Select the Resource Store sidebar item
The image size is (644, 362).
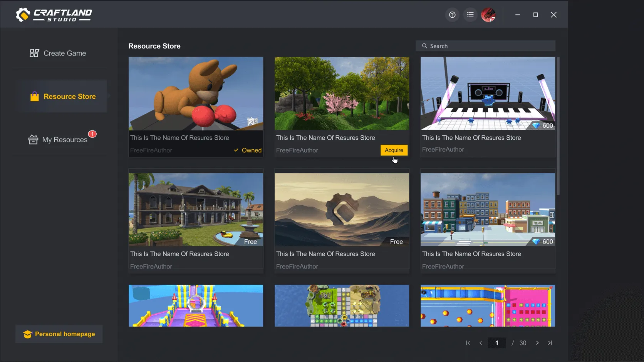(x=64, y=96)
